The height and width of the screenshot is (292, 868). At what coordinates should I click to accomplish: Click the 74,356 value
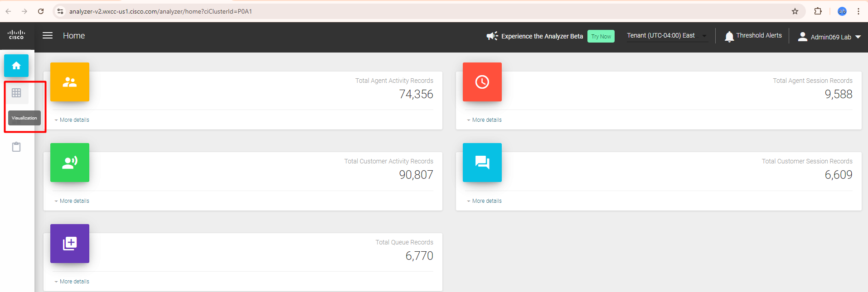point(416,94)
